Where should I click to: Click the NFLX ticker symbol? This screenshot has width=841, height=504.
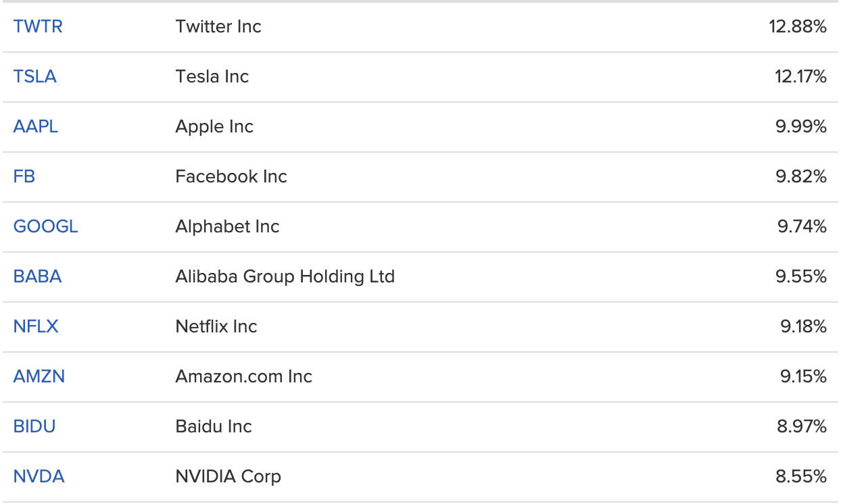click(36, 327)
